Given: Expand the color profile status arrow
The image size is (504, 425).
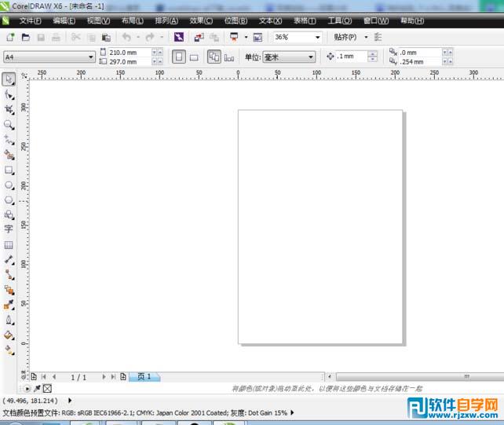Looking at the screenshot, I should tap(292, 412).
